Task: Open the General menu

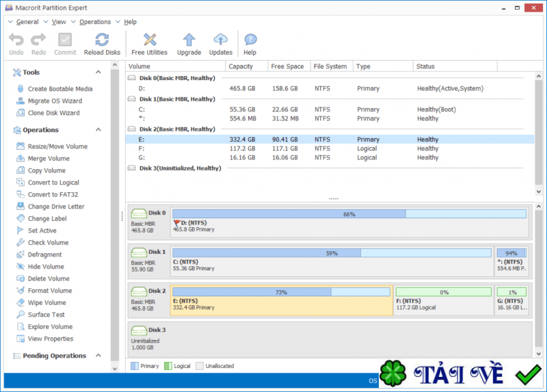Action: (27, 22)
